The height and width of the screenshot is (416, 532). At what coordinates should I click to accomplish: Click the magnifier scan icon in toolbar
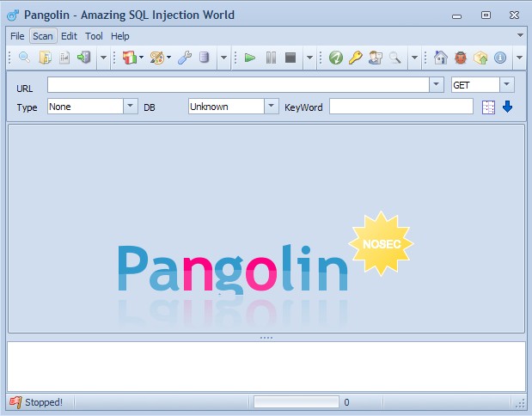pyautogui.click(x=24, y=58)
